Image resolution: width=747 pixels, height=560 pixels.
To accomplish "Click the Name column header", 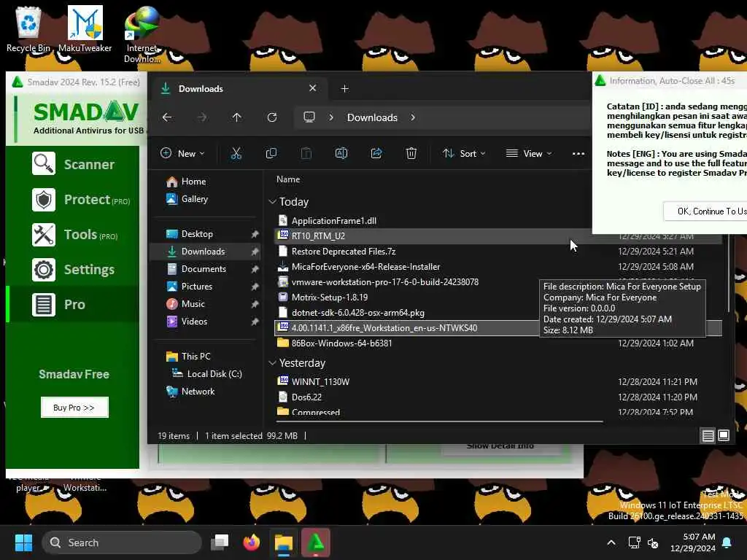I will [288, 179].
